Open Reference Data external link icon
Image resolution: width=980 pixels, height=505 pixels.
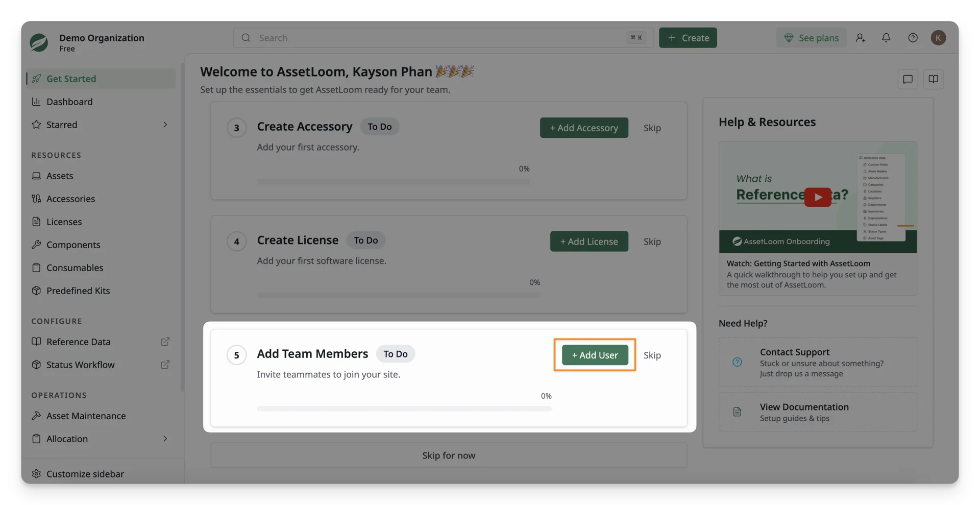(x=165, y=342)
